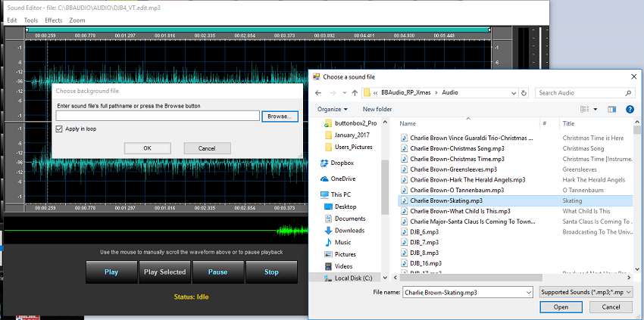Open the Organize dropdown menu
This screenshot has height=320, width=644.
(x=333, y=109)
